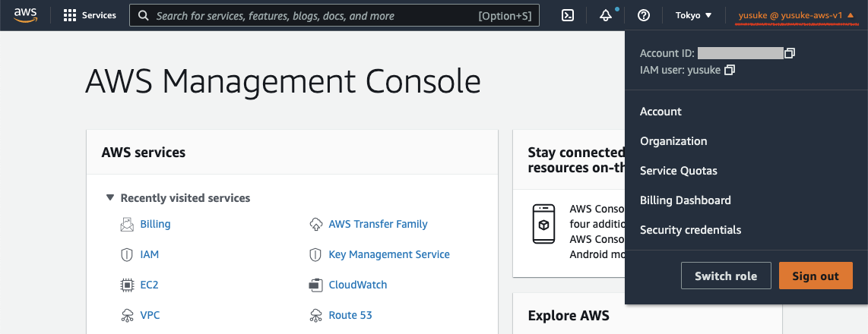Collapse Recently visited services section
The width and height of the screenshot is (868, 334).
[x=111, y=198]
